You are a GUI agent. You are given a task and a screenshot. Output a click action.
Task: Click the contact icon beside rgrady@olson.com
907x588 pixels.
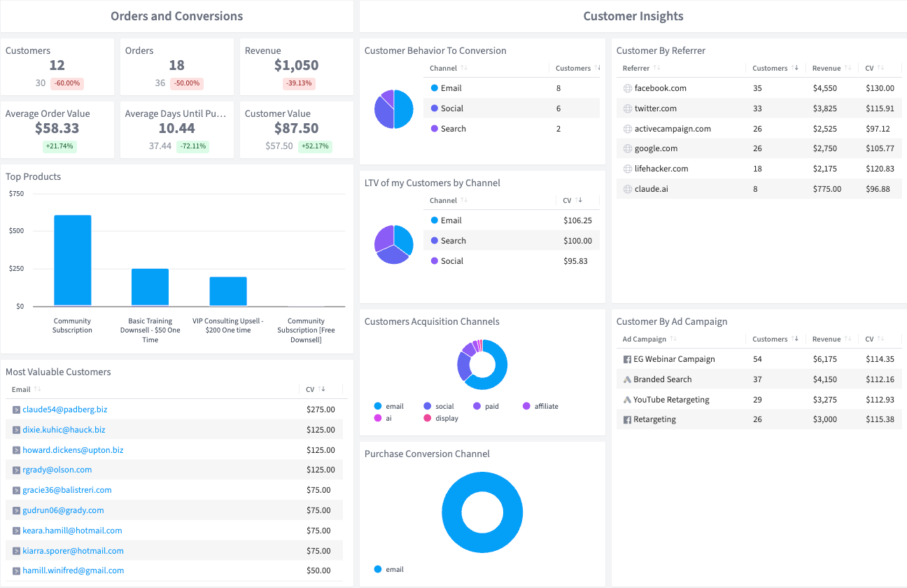[16, 470]
